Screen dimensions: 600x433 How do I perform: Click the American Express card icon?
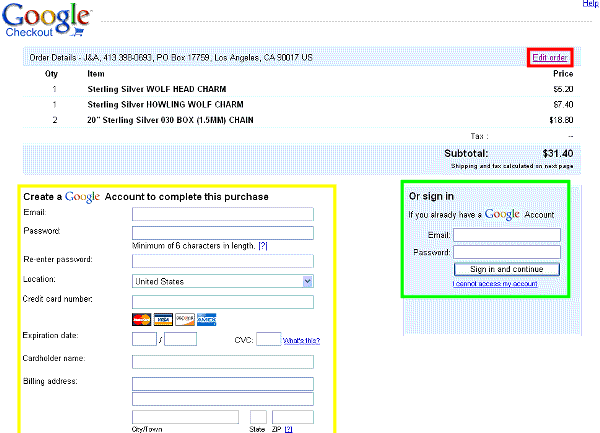(207, 319)
